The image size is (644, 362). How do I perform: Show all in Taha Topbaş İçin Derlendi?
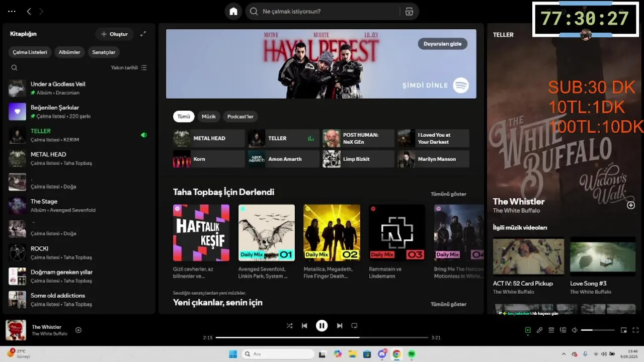coord(448,194)
